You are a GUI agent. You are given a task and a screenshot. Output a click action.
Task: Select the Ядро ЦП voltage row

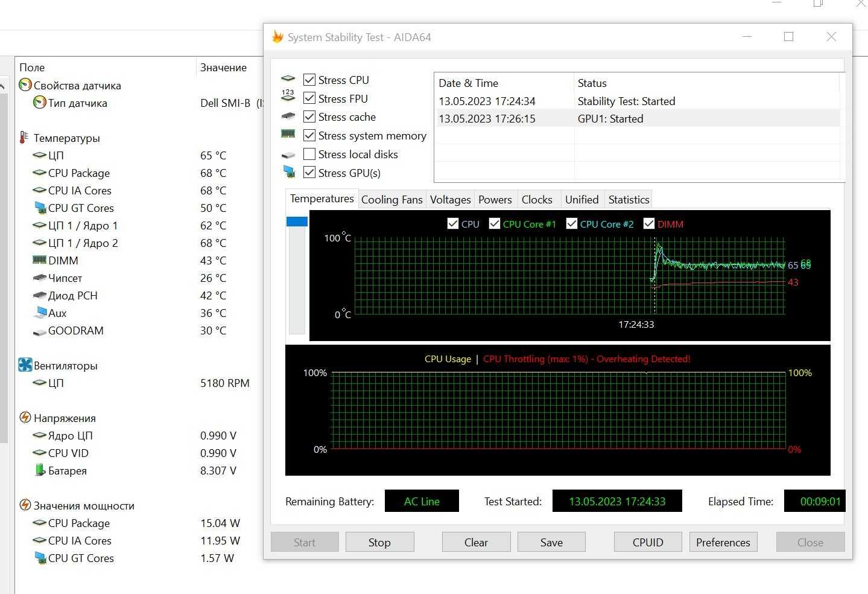pos(139,435)
